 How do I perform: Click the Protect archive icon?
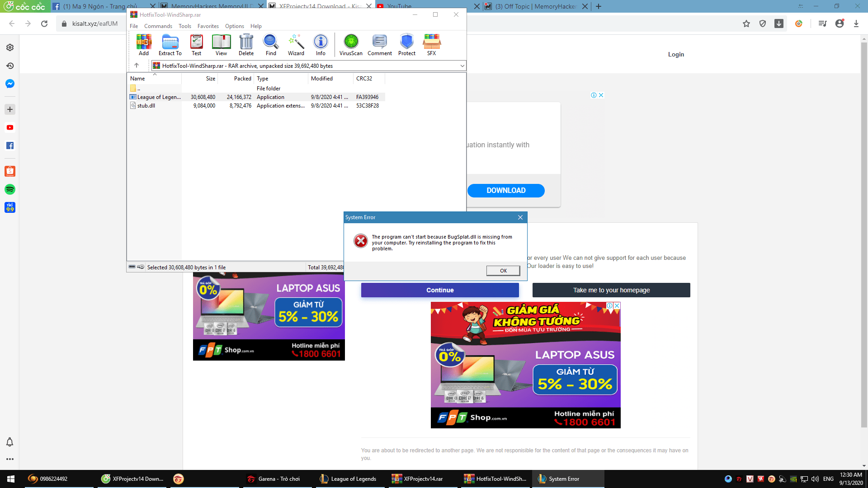tap(407, 45)
